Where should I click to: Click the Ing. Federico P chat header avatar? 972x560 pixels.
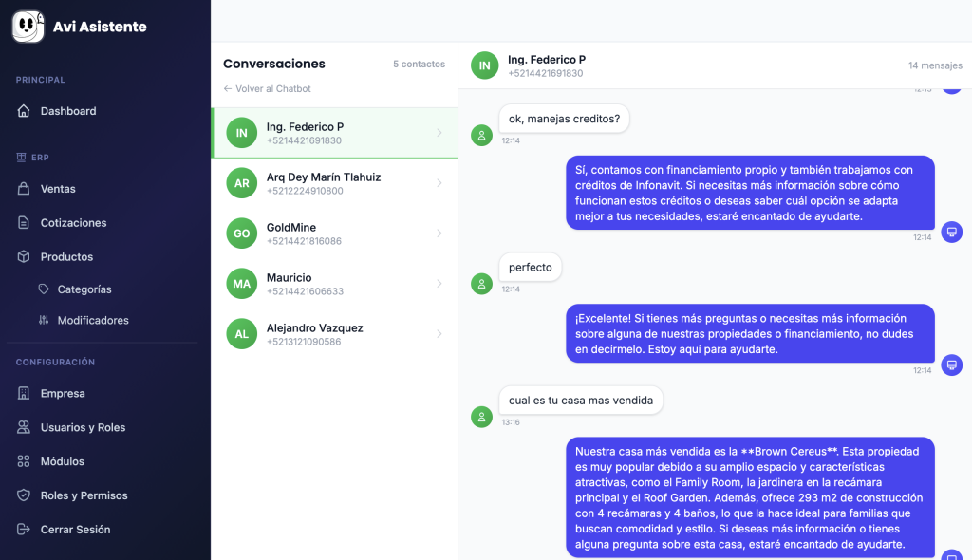point(484,65)
